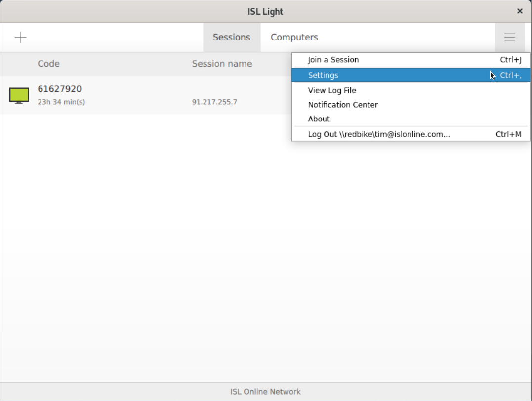Viewport: 532px width, 401px height.
Task: Click the plus icon to start new session
Action: coord(21,37)
